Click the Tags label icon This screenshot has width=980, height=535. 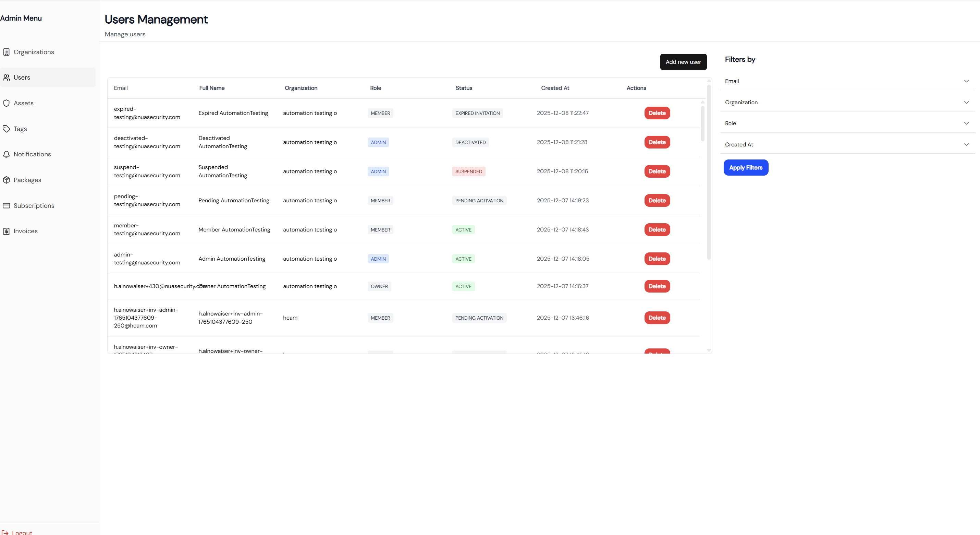coord(7,129)
